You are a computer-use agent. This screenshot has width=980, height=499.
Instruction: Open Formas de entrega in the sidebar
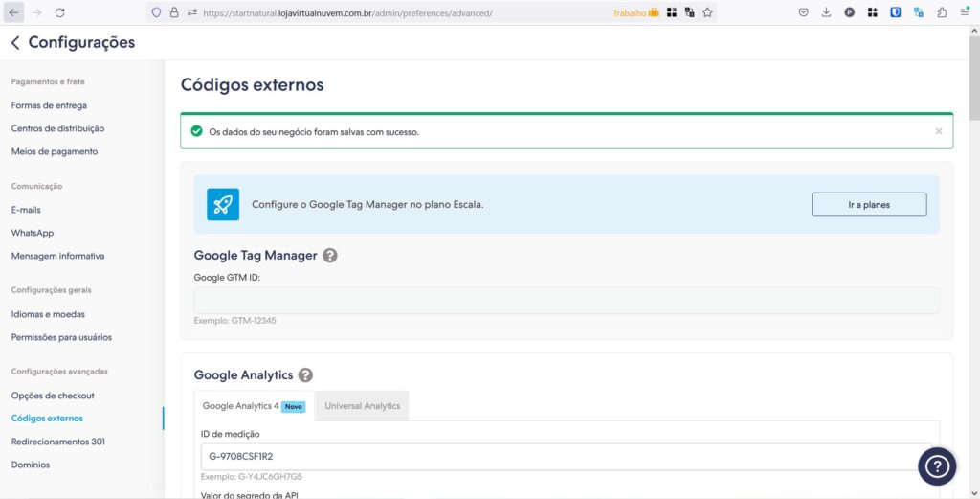pyautogui.click(x=50, y=105)
